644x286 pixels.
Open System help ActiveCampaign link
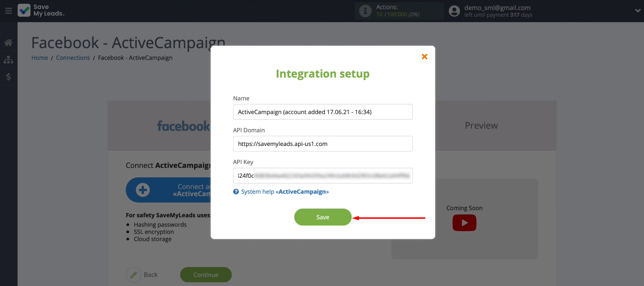[x=285, y=192]
